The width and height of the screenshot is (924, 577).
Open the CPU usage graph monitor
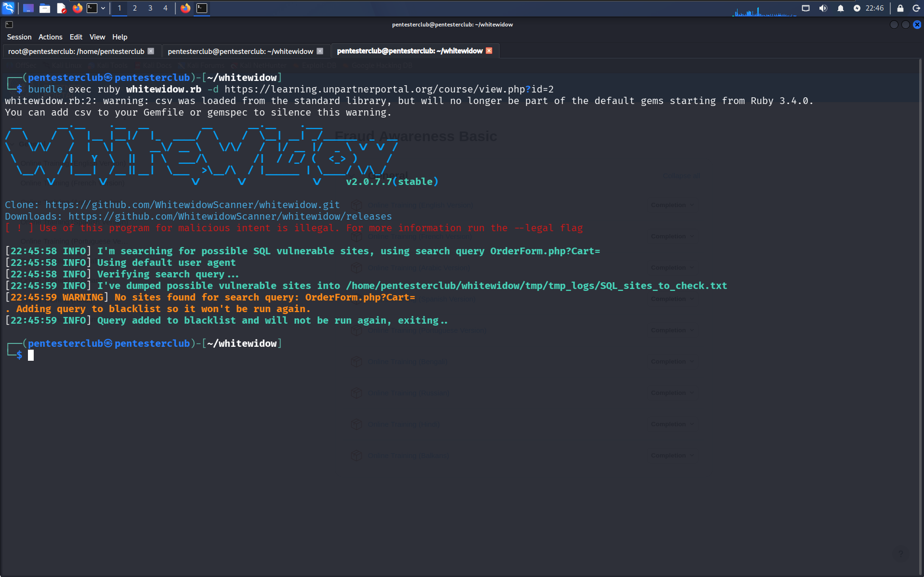[x=764, y=11]
